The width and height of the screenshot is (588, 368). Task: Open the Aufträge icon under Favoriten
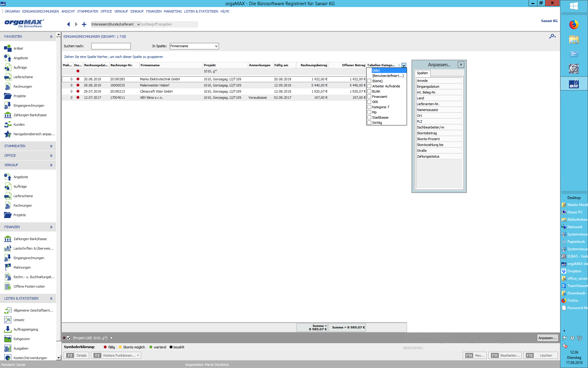click(x=8, y=67)
